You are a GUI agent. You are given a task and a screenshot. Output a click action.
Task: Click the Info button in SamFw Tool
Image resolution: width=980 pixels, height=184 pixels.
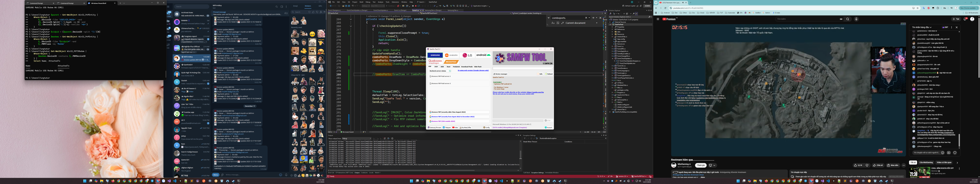[x=540, y=74]
